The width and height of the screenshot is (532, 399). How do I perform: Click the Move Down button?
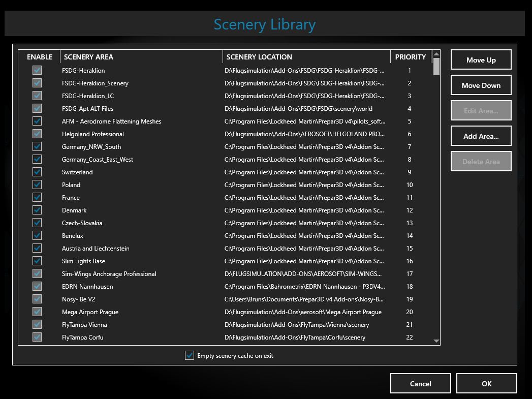coord(481,85)
